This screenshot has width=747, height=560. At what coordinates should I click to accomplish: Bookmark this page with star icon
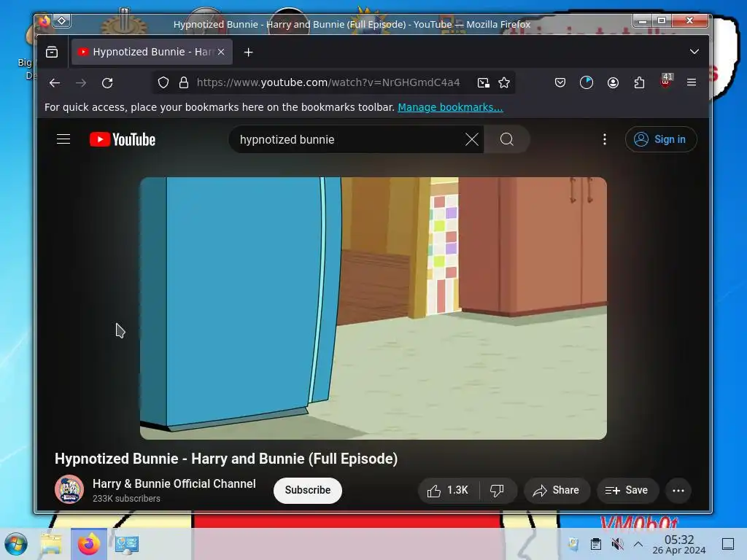504,83
